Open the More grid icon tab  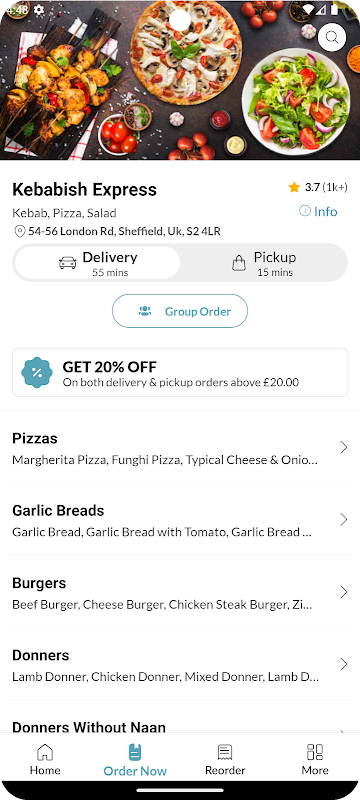coord(315,759)
